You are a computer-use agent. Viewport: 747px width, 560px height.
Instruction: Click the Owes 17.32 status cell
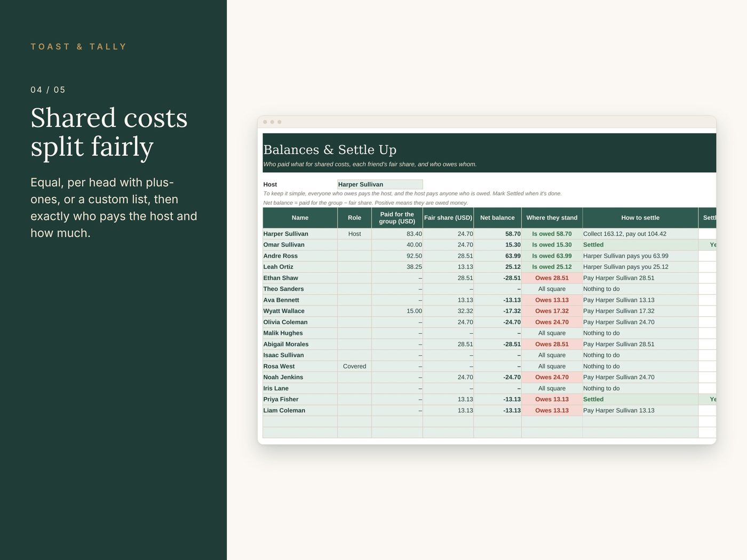552,311
